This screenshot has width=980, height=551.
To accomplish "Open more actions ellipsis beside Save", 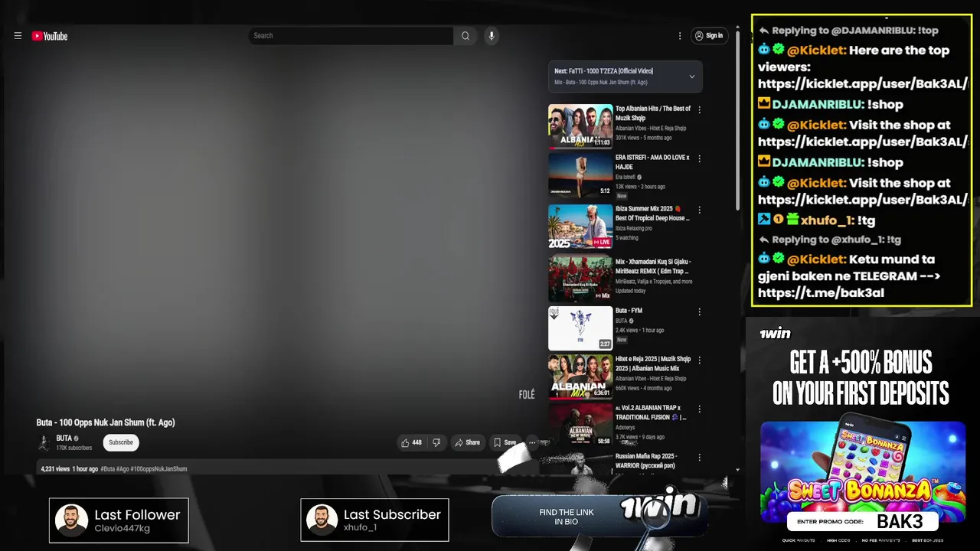I will pos(532,442).
